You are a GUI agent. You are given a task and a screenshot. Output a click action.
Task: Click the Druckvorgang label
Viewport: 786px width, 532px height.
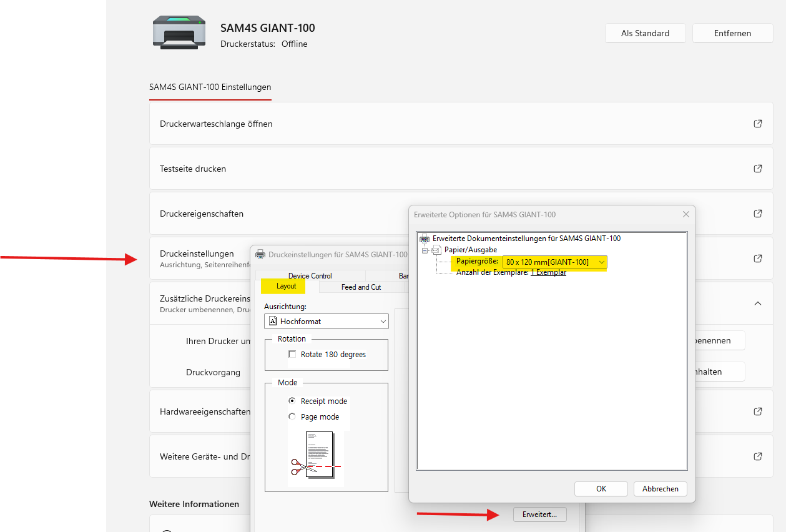point(213,372)
